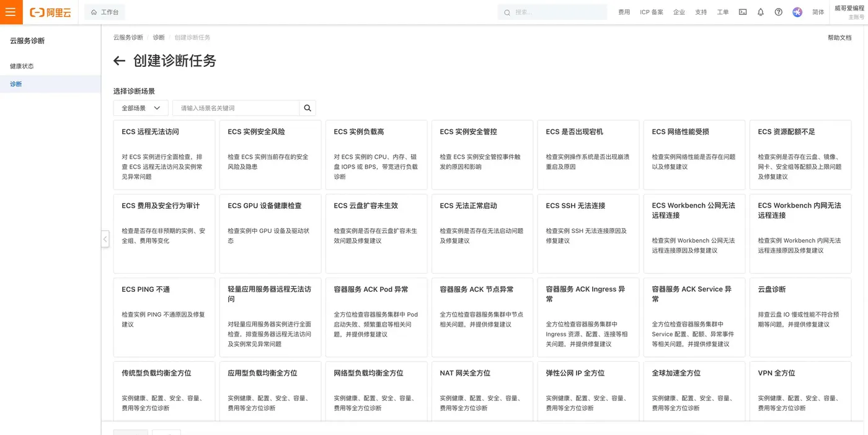Choose 容器服务 ACK 节点异常 card

(x=482, y=317)
